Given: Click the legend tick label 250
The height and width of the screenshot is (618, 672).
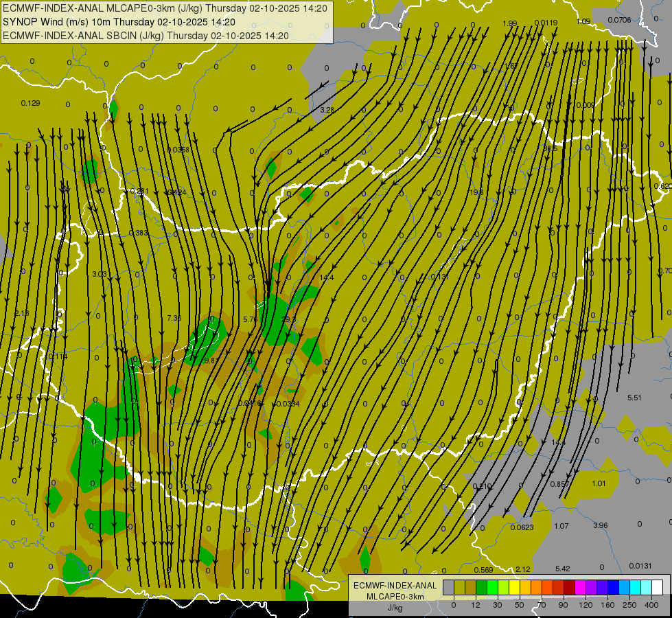Looking at the screenshot, I should [x=629, y=605].
